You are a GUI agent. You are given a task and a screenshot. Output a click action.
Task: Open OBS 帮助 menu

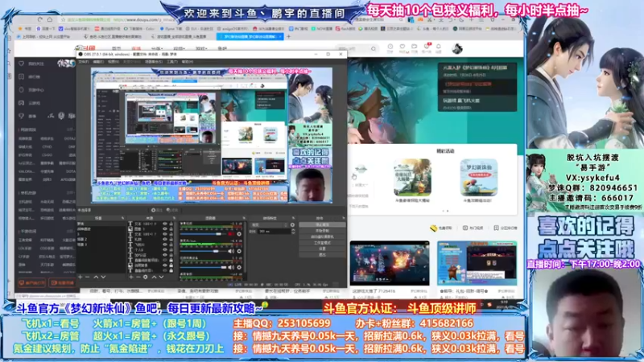[188, 62]
